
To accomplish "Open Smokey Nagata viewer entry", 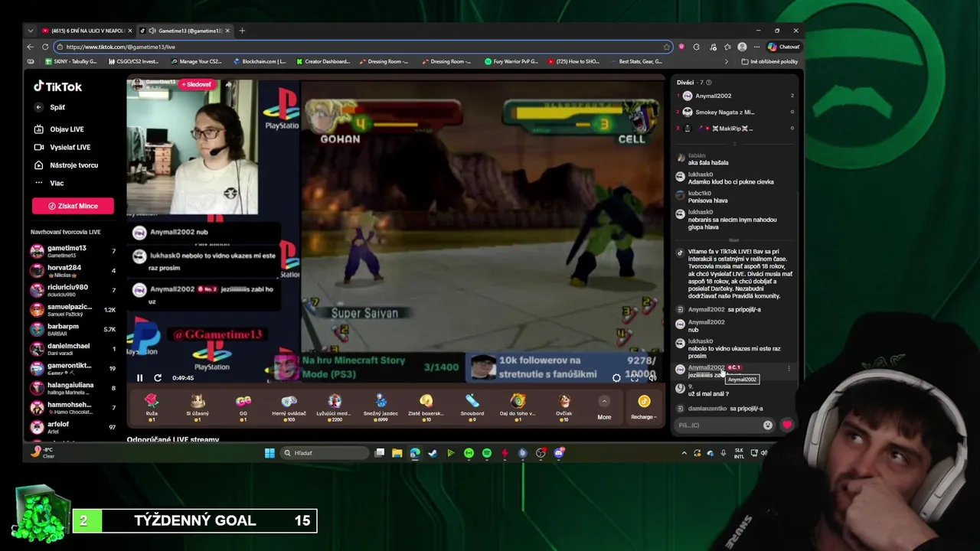I will coord(735,112).
